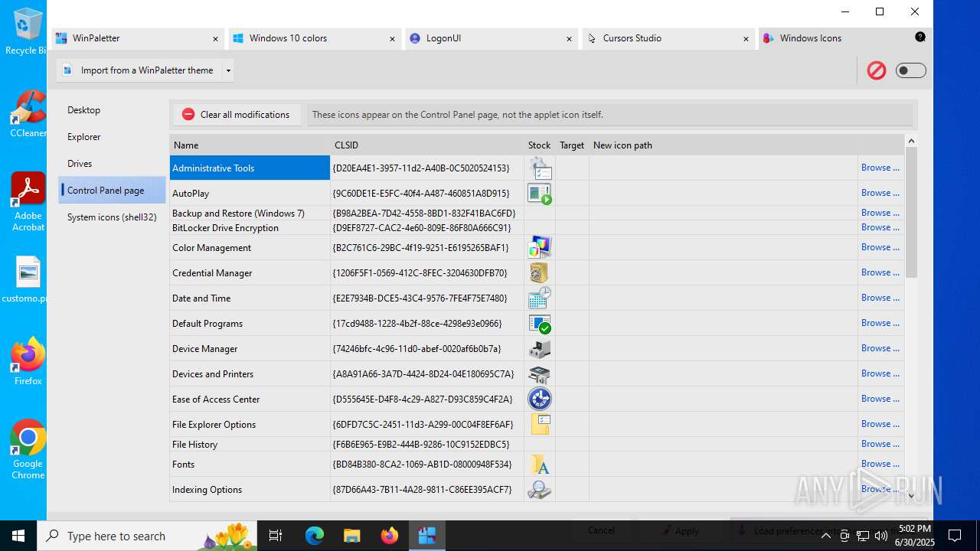980x551 pixels.
Task: Click the Name column header
Action: coord(250,145)
